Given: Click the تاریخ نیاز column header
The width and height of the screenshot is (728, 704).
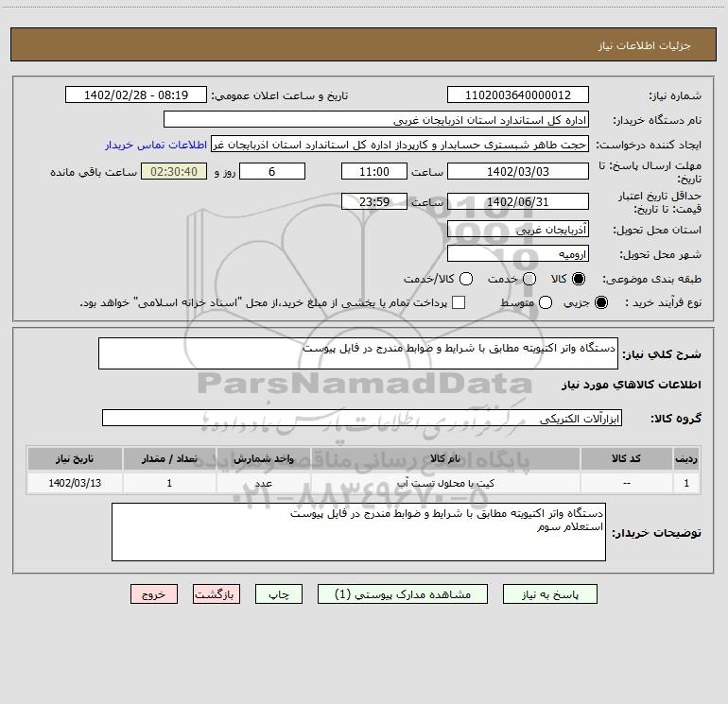Looking at the screenshot, I should pos(75,458).
